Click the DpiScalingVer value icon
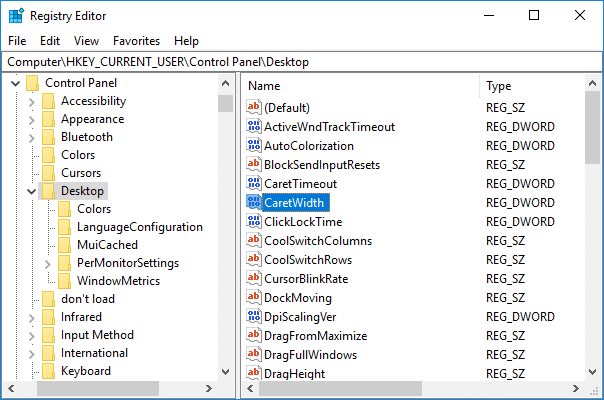604x400 pixels. point(253,317)
